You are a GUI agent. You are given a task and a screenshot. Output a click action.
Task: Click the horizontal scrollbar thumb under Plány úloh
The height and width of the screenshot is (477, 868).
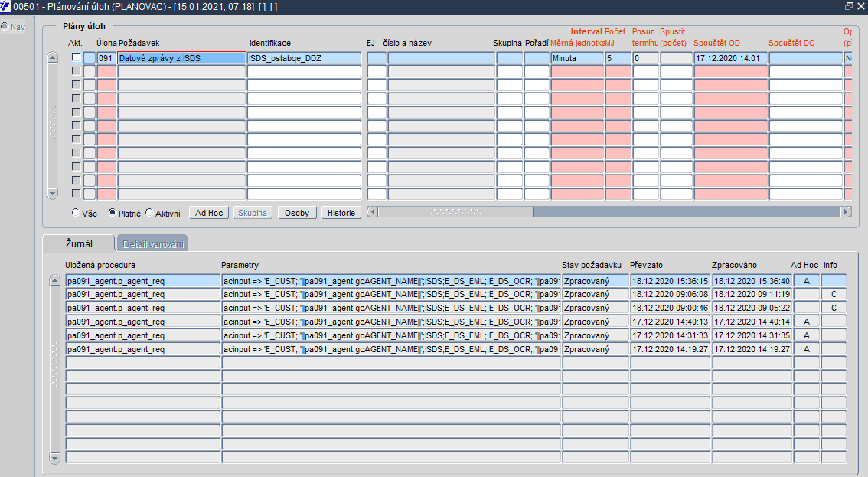[455, 211]
